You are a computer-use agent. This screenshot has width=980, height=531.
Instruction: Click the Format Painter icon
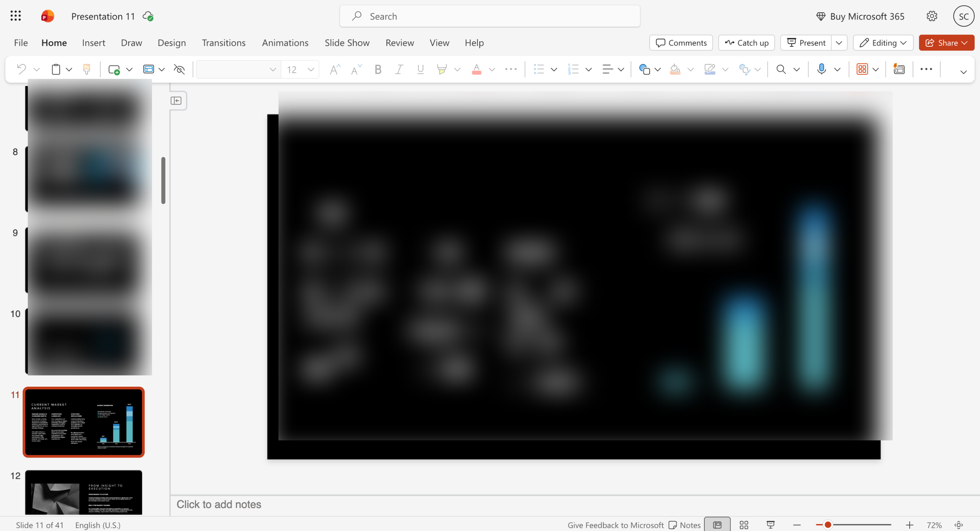pos(87,69)
